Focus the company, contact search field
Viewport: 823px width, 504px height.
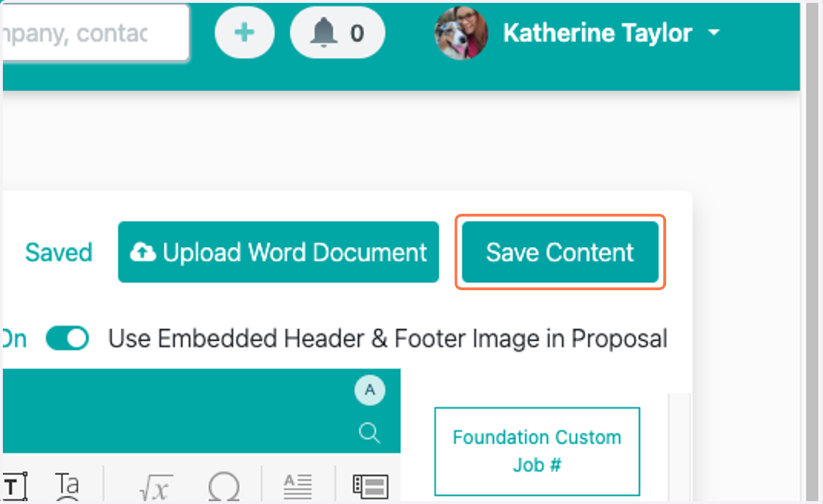tap(95, 33)
